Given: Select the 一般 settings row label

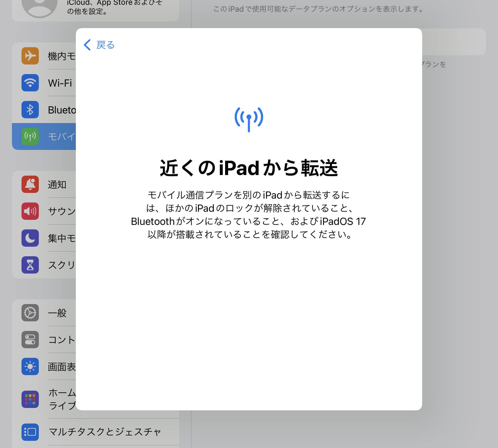Looking at the screenshot, I should [x=57, y=313].
